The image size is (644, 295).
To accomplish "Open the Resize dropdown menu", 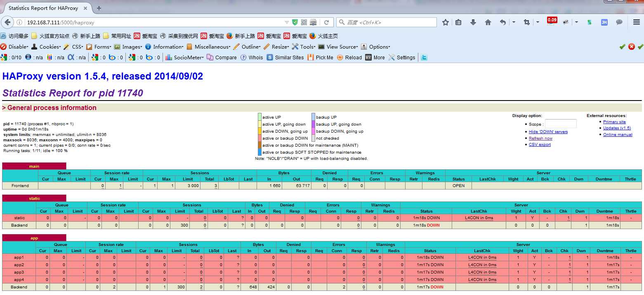I will [x=276, y=47].
